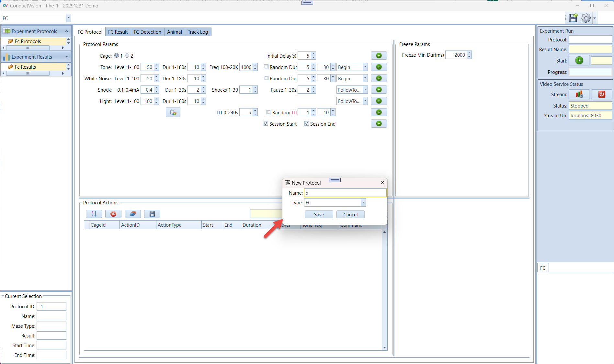Screen dimensions: 614x364
Task: Click Cancel in New Protocol dialog
Action: (350, 214)
